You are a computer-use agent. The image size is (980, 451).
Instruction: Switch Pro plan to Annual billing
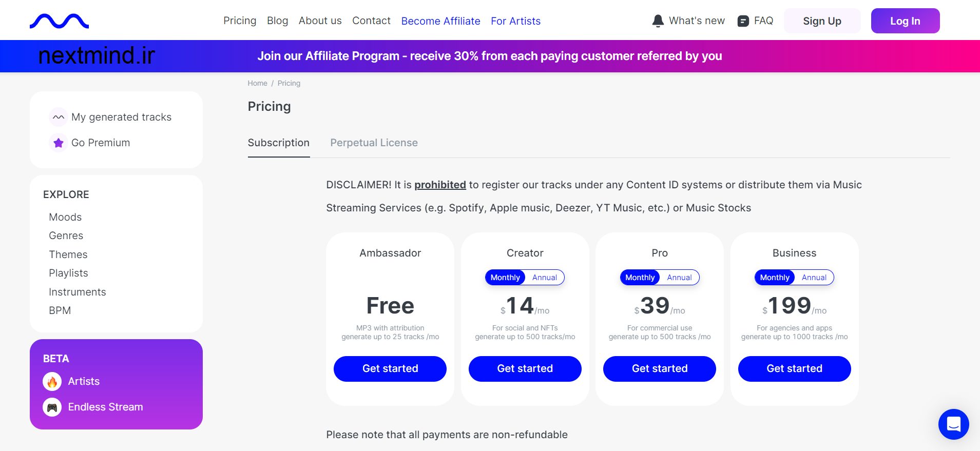[x=679, y=278]
